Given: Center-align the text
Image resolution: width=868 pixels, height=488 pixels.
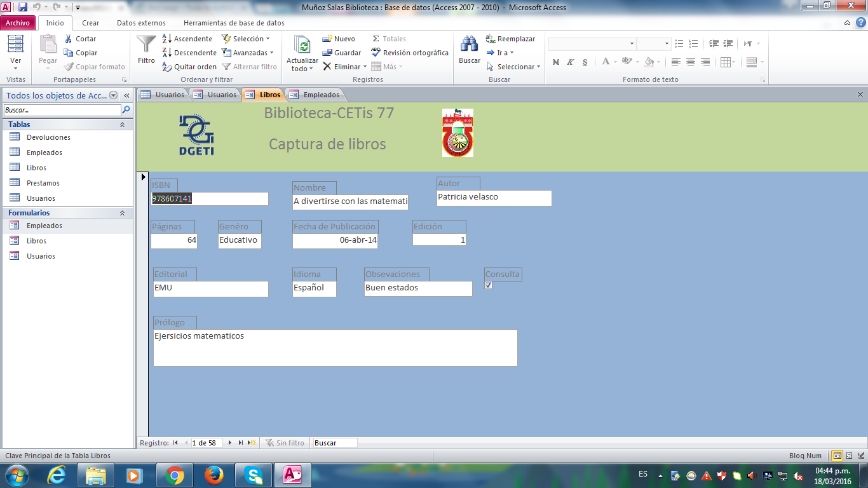Looking at the screenshot, I should point(691,62).
